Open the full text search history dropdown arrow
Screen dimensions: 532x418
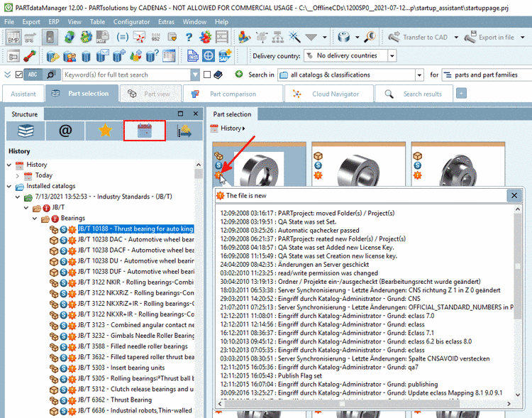(x=195, y=75)
